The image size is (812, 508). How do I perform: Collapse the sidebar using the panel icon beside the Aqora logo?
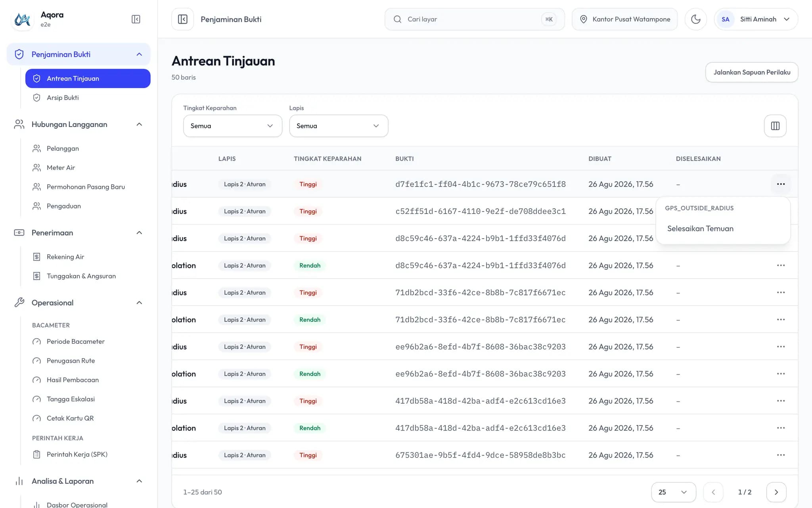136,19
